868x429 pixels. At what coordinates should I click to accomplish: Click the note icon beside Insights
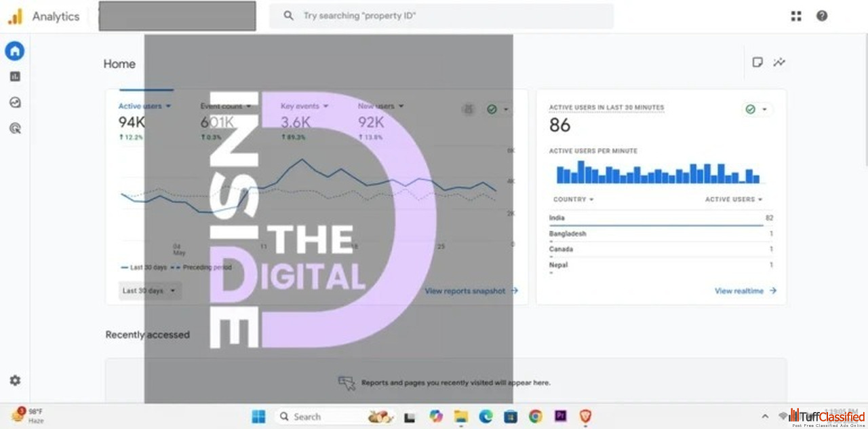point(757,62)
